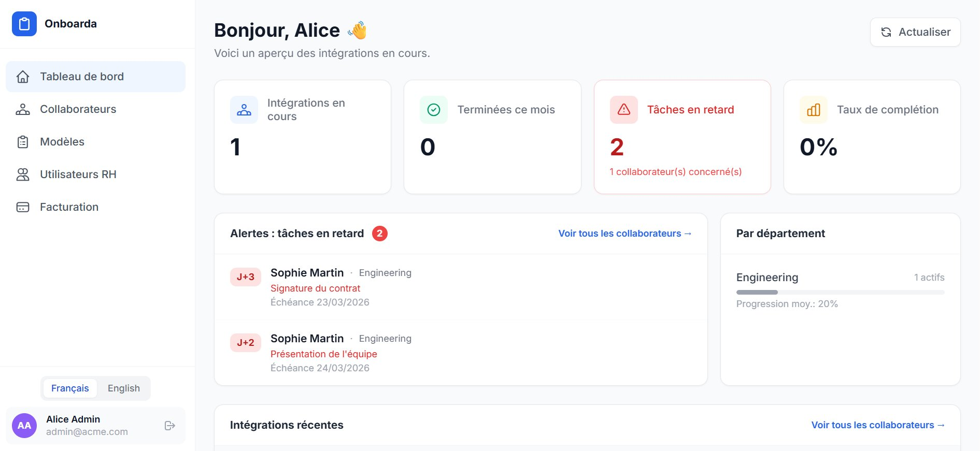Click the text 'Échéance 24/03/2026'
This screenshot has width=980, height=451.
pyautogui.click(x=320, y=368)
